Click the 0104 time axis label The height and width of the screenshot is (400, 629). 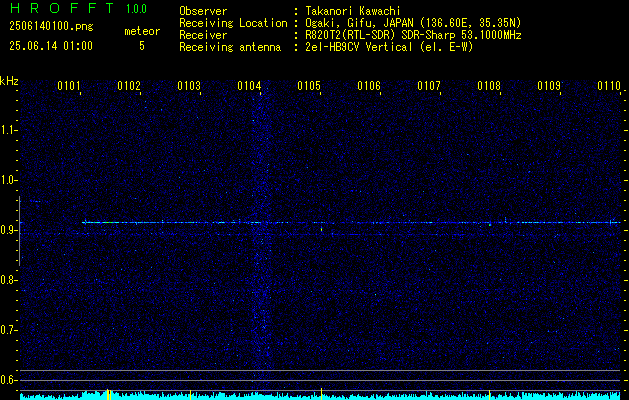(x=249, y=86)
